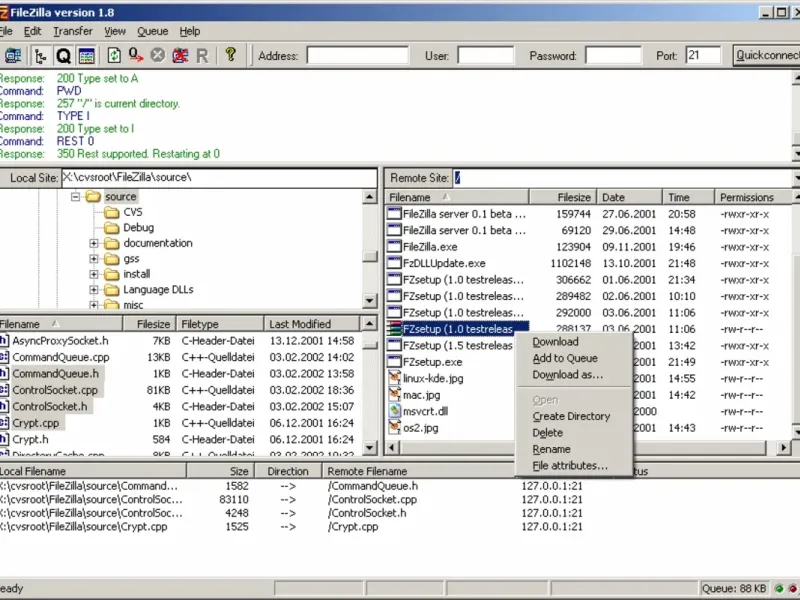
Task: Choose Download from the context menu
Action: (555, 342)
